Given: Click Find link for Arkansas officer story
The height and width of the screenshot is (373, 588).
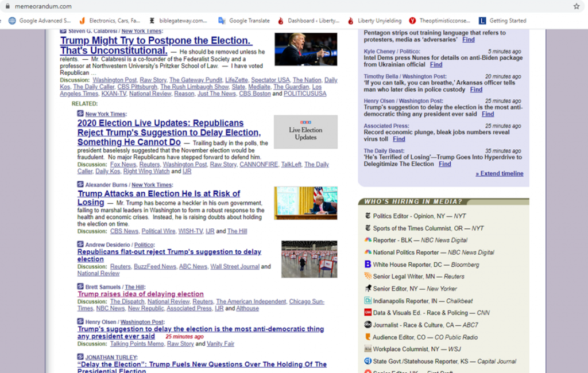Looking at the screenshot, I should point(476,89).
